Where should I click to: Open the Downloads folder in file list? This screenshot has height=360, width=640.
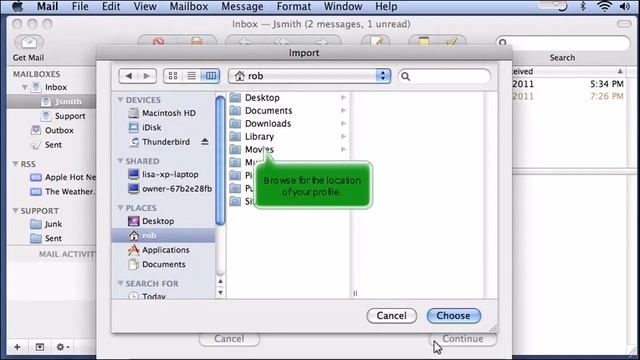(287, 124)
